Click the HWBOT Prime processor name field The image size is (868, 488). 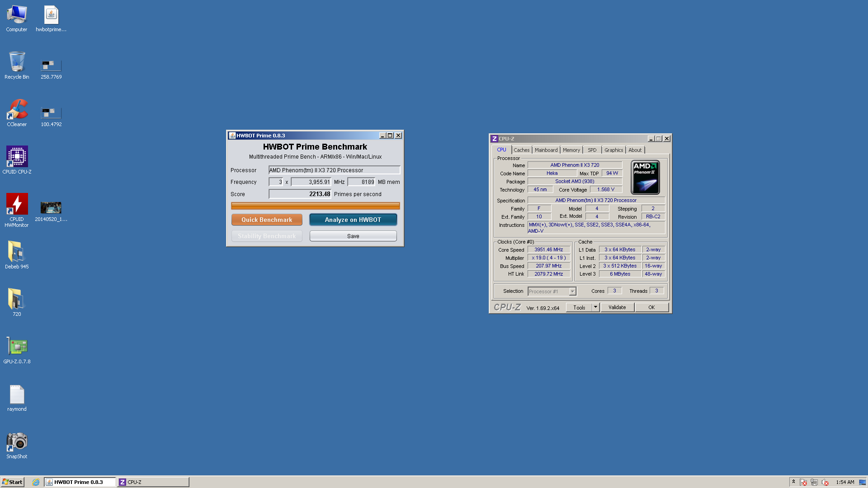pos(334,170)
